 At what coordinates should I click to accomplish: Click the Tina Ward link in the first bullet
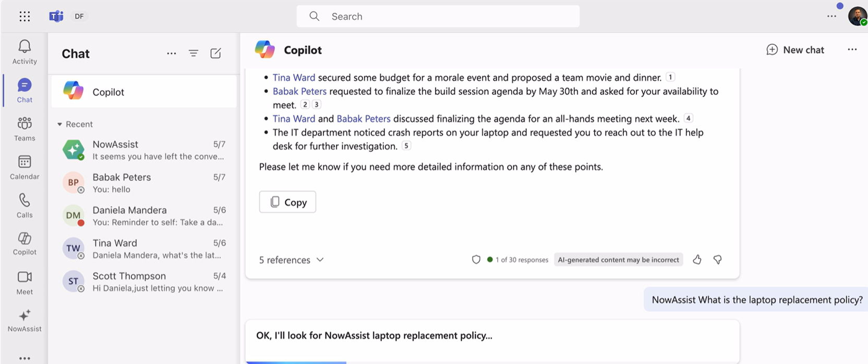(294, 78)
